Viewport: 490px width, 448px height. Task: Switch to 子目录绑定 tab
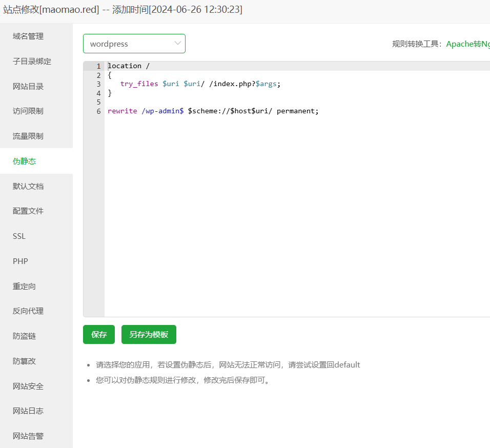click(x=36, y=61)
